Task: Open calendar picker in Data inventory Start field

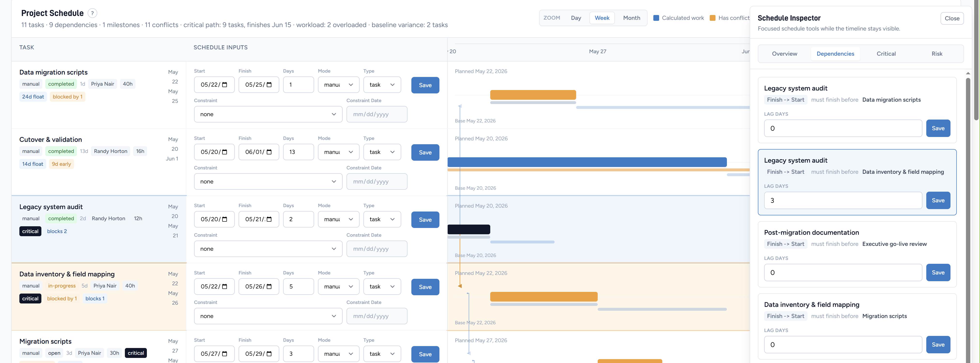Action: click(x=225, y=287)
